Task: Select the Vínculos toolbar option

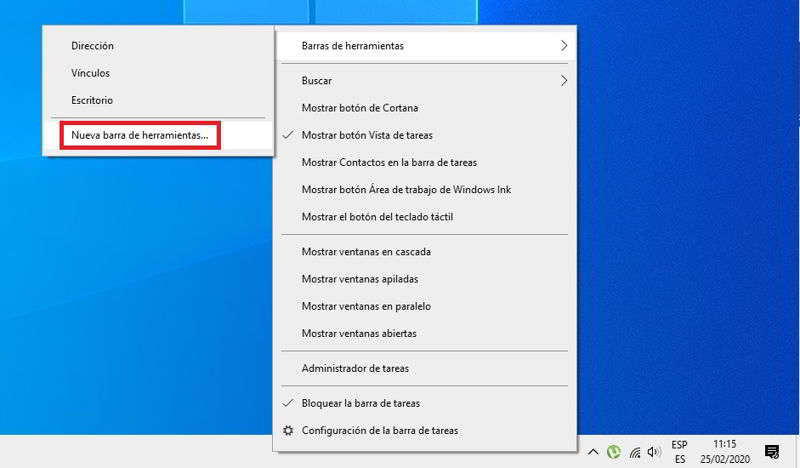Action: tap(91, 73)
